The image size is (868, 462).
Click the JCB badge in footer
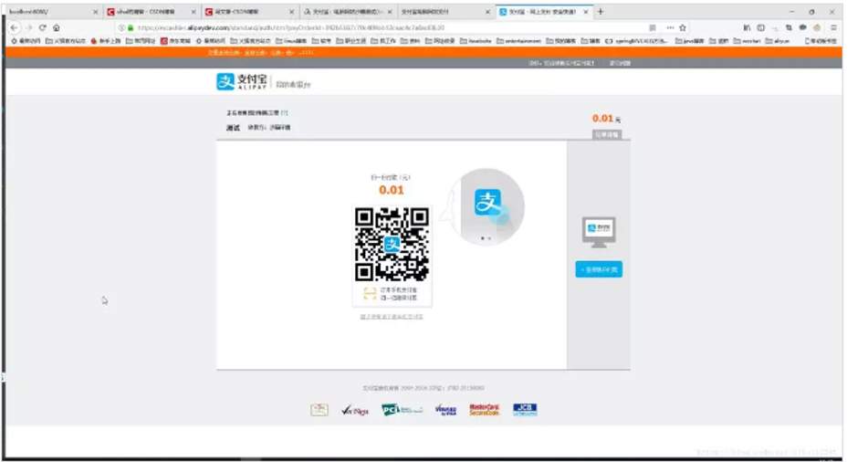525,410
